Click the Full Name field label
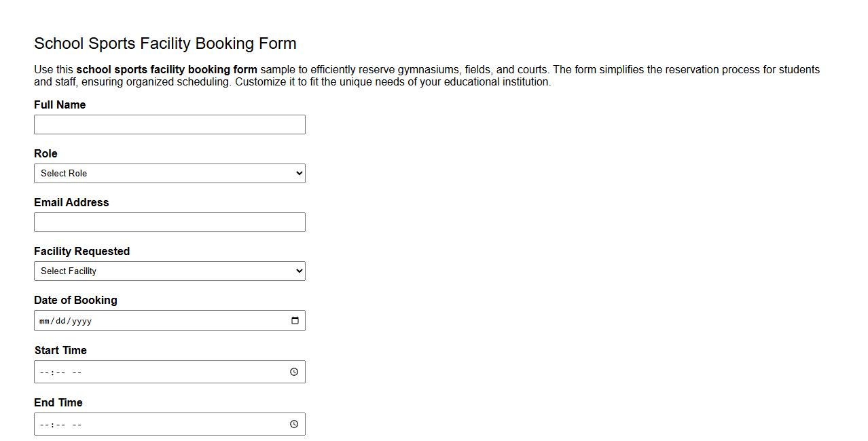The image size is (868, 441). (x=60, y=104)
